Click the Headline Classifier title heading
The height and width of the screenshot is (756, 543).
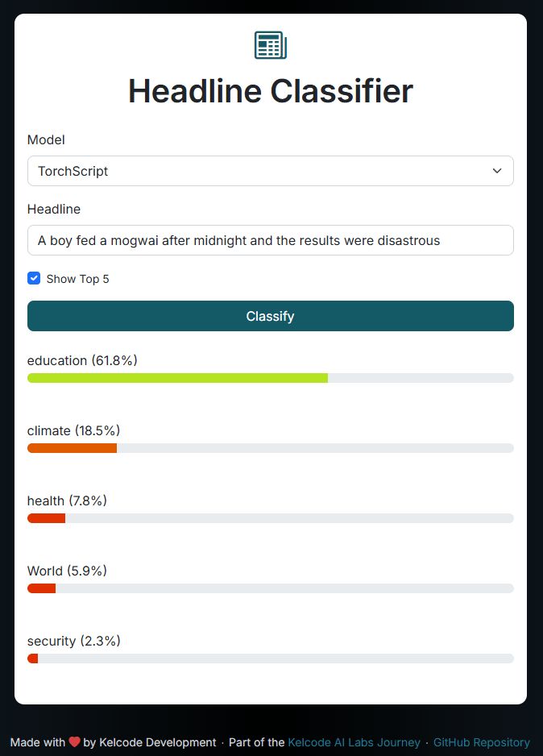[x=271, y=91]
